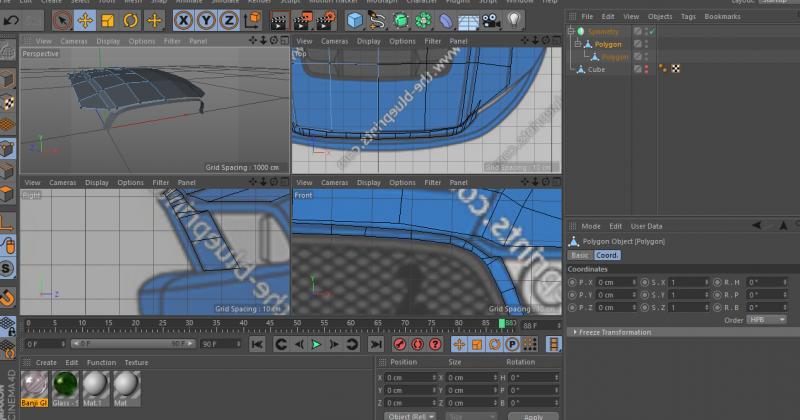Open the Object (Rel) coordinate dropdown
Screen dimensions: 800x420
408,415
